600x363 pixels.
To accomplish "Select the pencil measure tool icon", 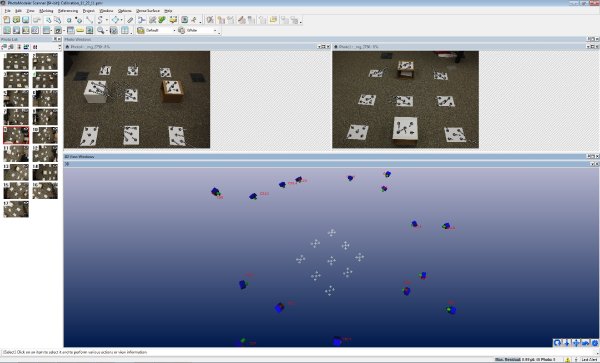I will [130, 20].
